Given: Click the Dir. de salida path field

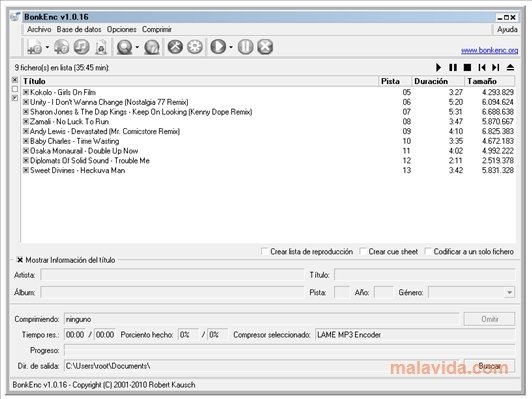Looking at the screenshot, I should click(263, 366).
